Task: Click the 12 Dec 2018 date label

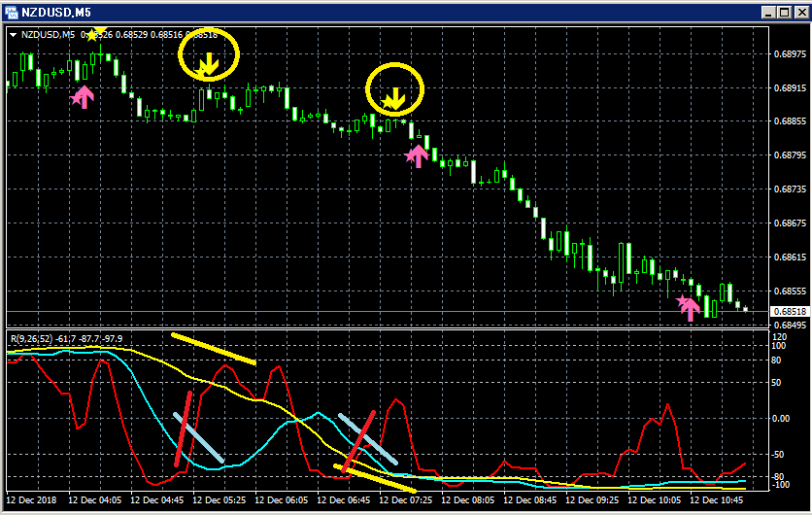Action: 31,500
